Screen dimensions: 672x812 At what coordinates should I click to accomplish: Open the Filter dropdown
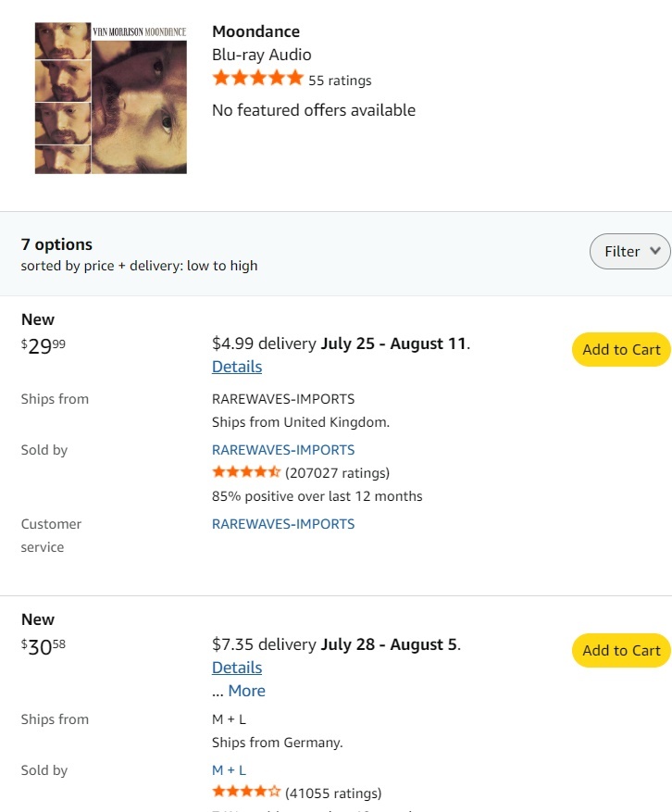629,251
